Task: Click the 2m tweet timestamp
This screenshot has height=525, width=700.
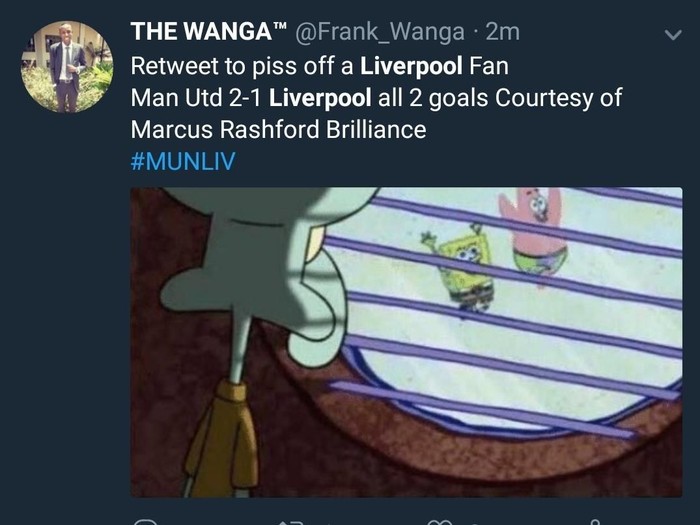Action: tap(503, 32)
